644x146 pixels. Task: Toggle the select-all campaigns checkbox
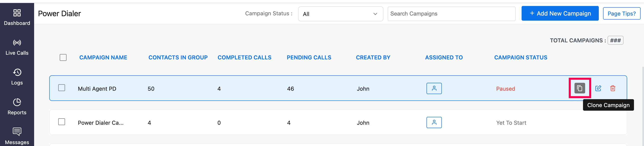point(63,57)
